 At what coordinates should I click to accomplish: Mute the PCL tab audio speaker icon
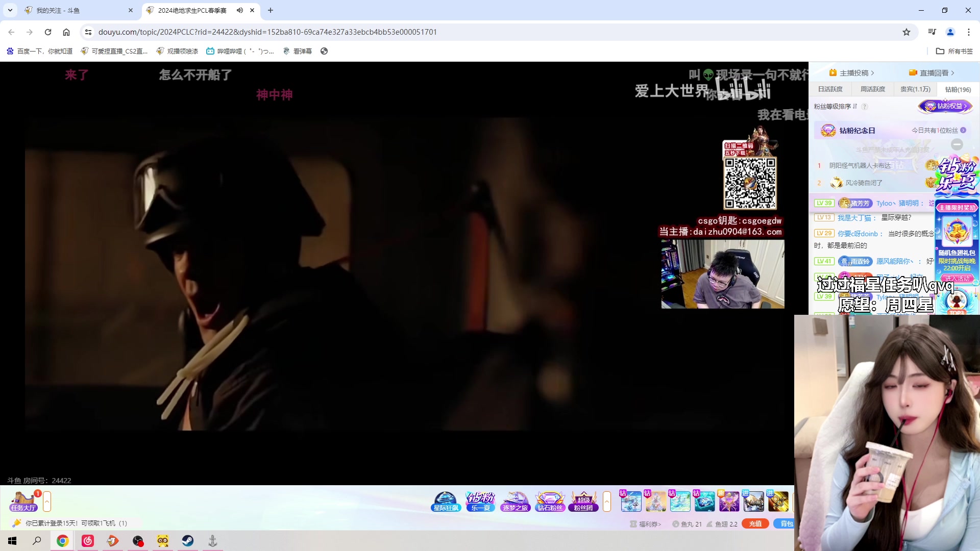pyautogui.click(x=240, y=10)
